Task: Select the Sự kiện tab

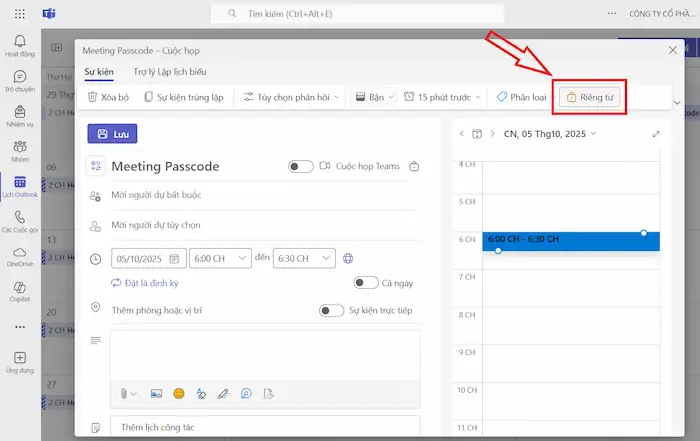Action: [99, 72]
